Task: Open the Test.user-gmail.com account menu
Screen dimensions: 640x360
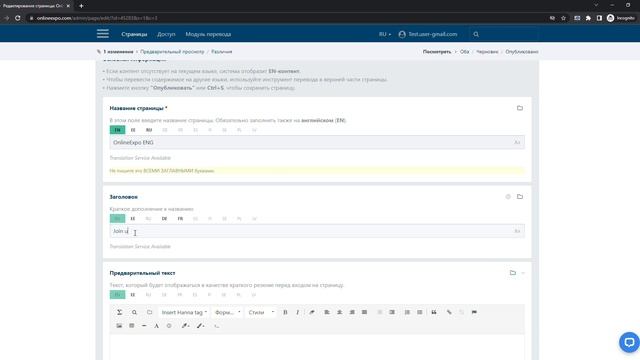Action: [x=428, y=34]
